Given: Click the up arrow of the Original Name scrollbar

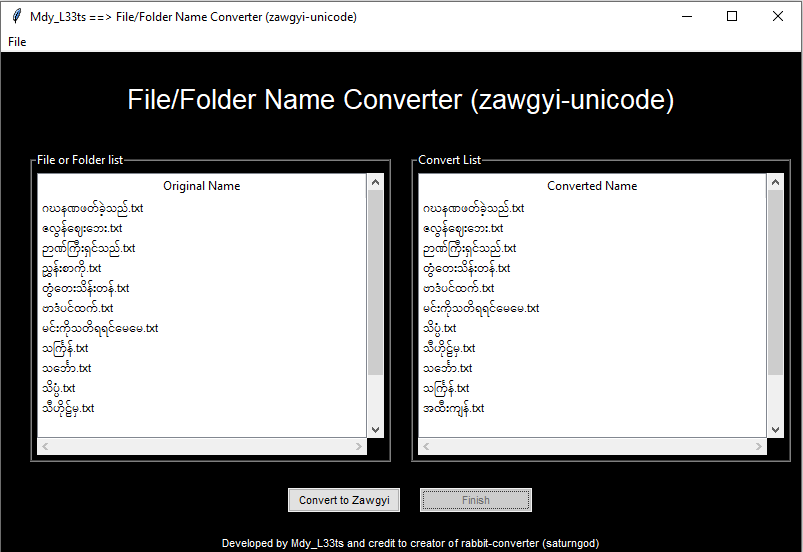Looking at the screenshot, I should coord(375,182).
